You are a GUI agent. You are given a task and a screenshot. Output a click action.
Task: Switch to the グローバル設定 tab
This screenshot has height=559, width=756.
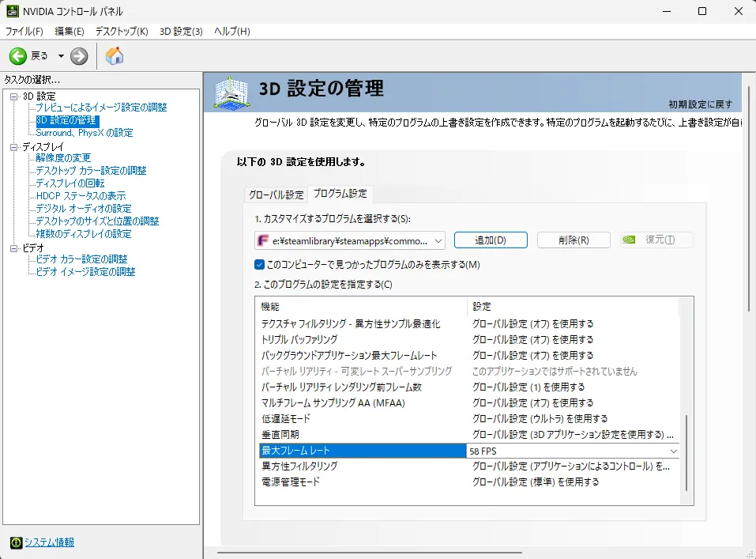tap(278, 193)
